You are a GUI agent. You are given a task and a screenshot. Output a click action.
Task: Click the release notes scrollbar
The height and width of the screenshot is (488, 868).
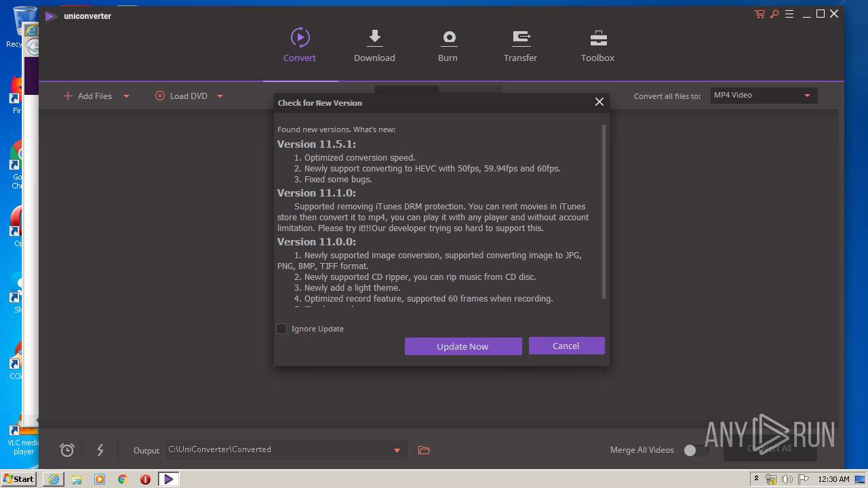point(604,211)
